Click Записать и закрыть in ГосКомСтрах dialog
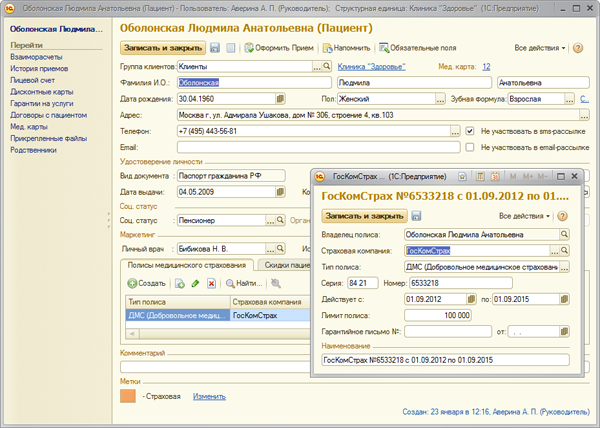 coord(364,216)
